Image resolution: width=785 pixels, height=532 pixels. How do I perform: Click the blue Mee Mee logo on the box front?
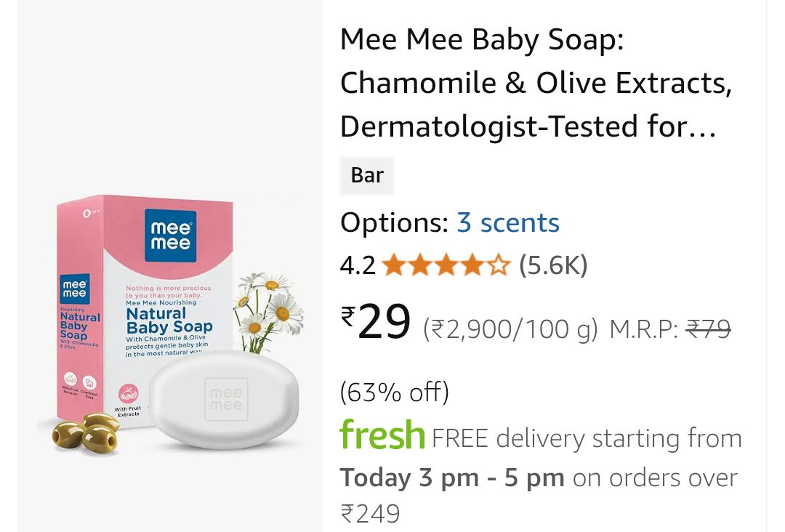(x=170, y=232)
